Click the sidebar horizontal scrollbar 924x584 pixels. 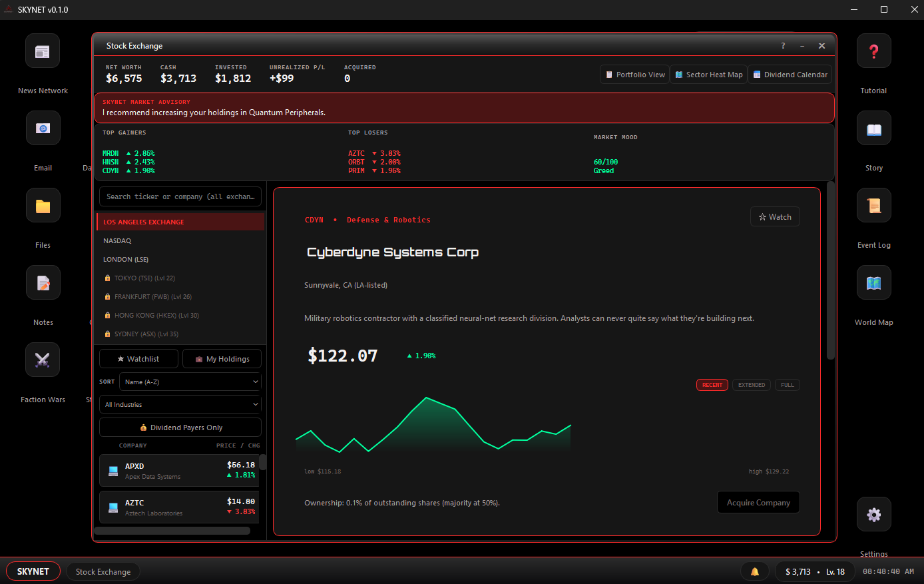click(x=173, y=531)
